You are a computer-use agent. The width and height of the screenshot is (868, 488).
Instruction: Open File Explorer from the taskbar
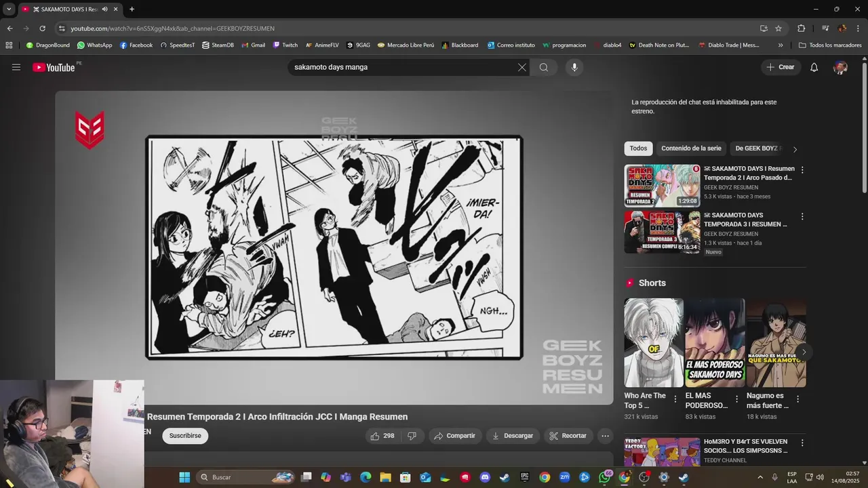[x=385, y=477]
